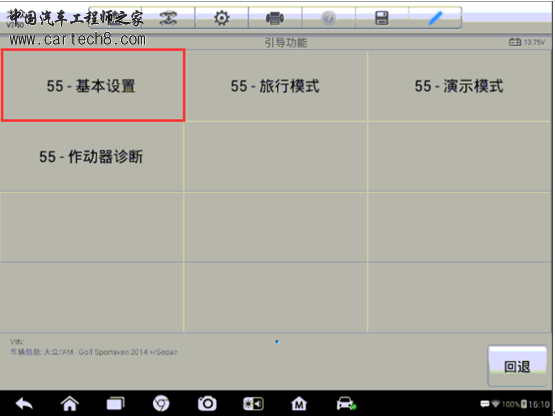This screenshot has width=555, height=417.
Task: Print the page using printer icon
Action: (275, 18)
